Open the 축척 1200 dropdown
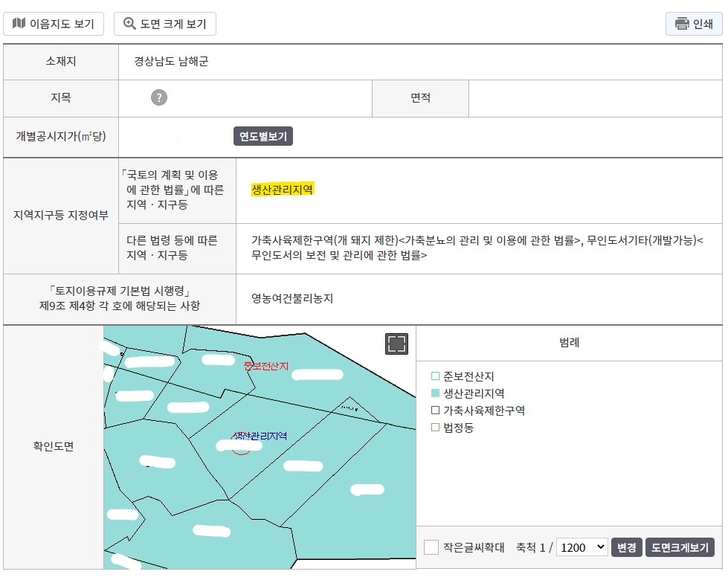 coord(582,547)
